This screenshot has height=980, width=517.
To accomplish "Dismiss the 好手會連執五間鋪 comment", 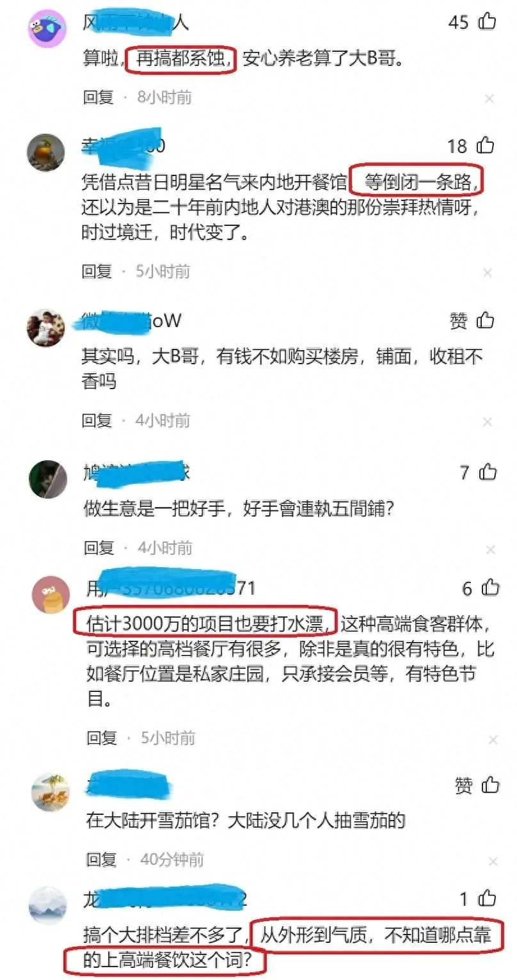I will coord(489,549).
